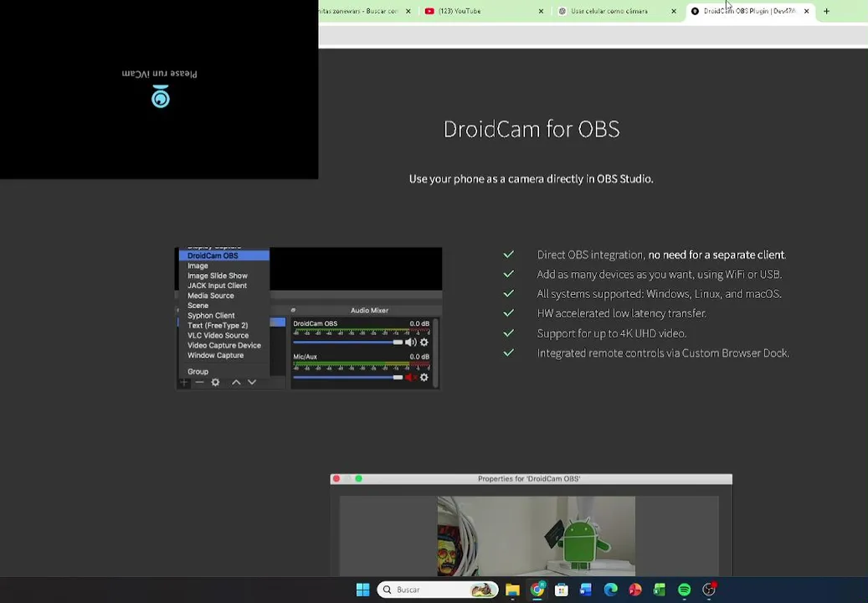This screenshot has width=868, height=603.
Task: Switch to Chrome in the taskbar
Action: coord(537,590)
